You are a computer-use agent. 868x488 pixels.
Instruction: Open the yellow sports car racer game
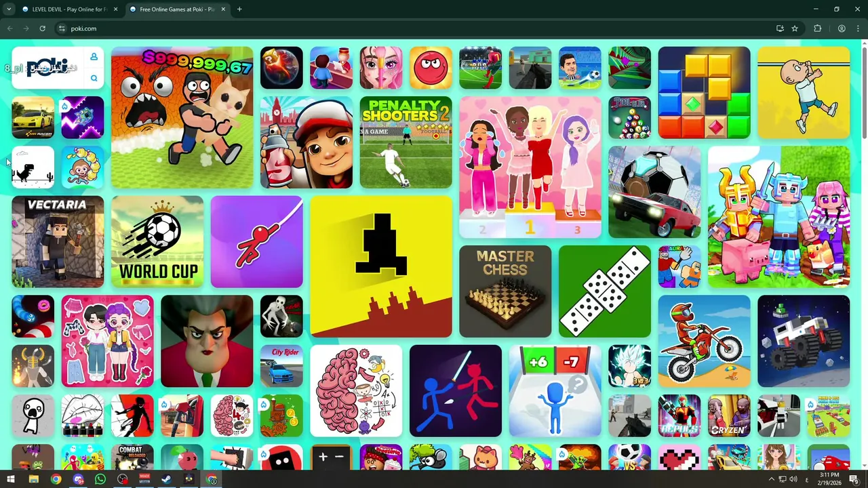(33, 117)
